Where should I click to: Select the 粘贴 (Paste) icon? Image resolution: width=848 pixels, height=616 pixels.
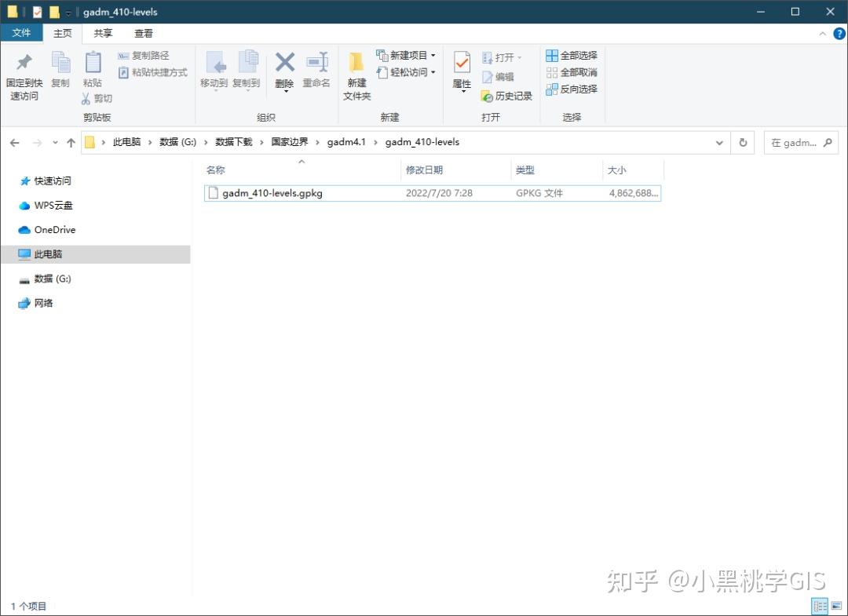click(x=93, y=72)
